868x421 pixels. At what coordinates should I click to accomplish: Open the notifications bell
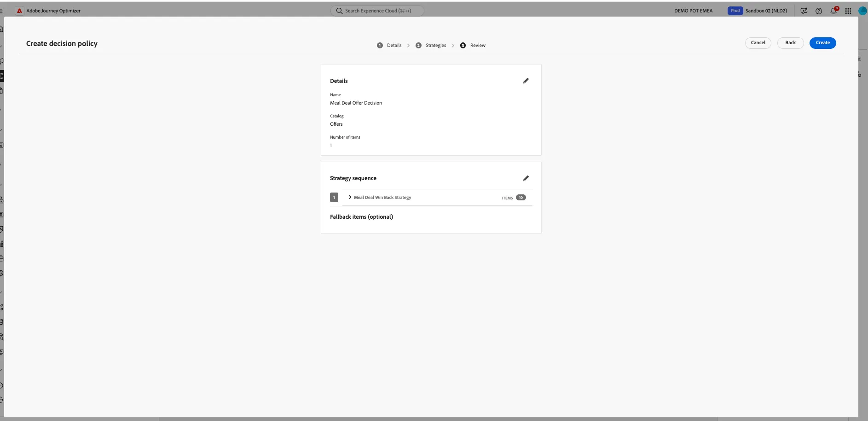(x=833, y=11)
